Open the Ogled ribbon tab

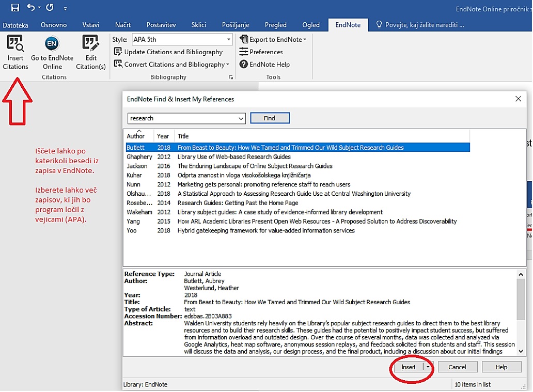click(311, 25)
